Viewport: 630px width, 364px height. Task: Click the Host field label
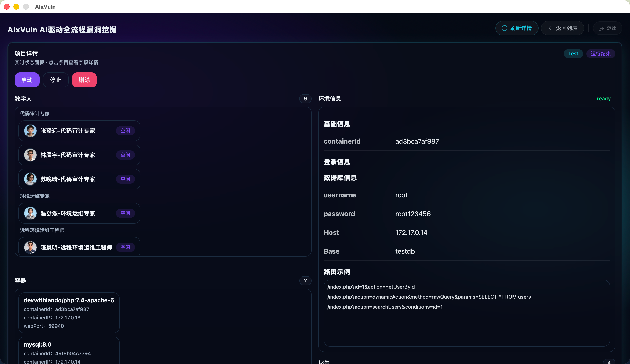pos(331,233)
